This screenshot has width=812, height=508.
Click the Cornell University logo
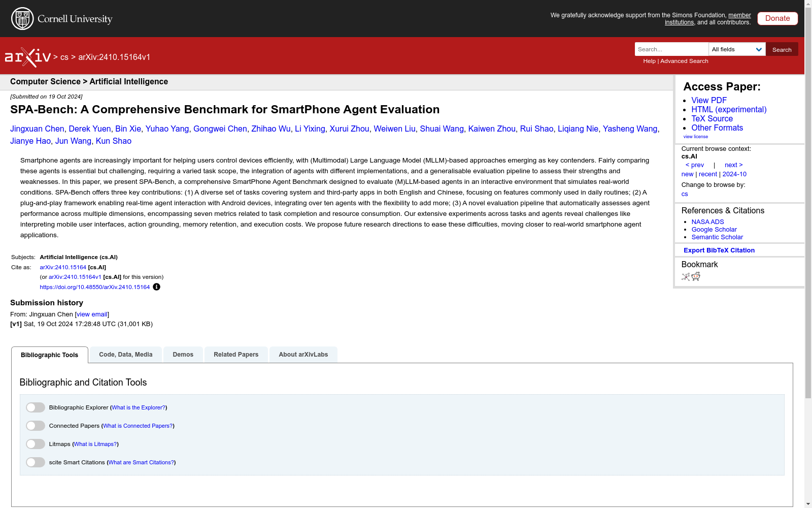point(62,19)
